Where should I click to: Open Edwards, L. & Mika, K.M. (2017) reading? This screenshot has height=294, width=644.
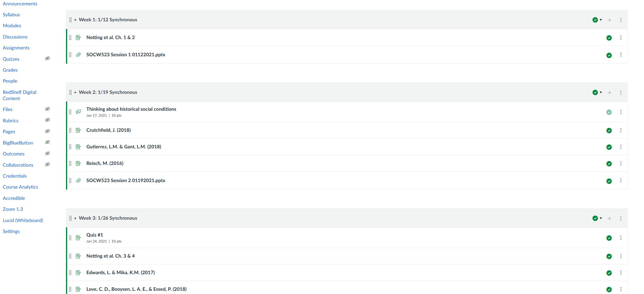(x=120, y=273)
